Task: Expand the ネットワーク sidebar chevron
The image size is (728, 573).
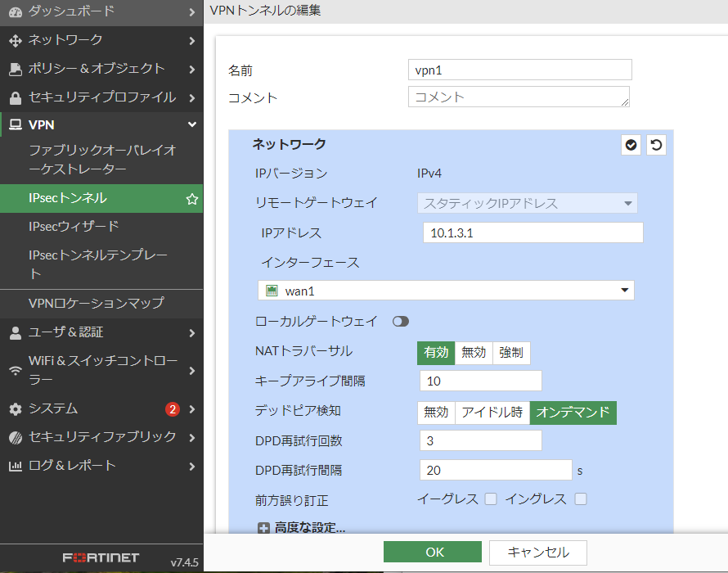Action: point(191,41)
